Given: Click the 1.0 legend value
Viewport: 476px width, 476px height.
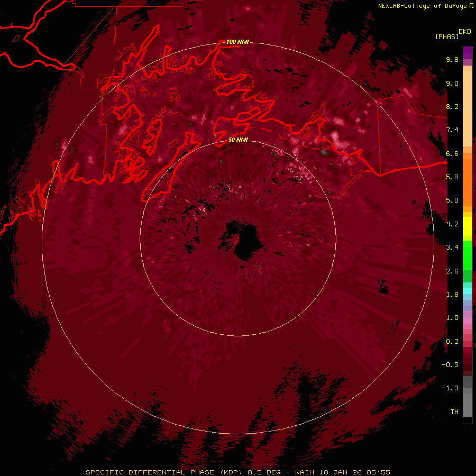Looking at the screenshot, I should (x=452, y=318).
